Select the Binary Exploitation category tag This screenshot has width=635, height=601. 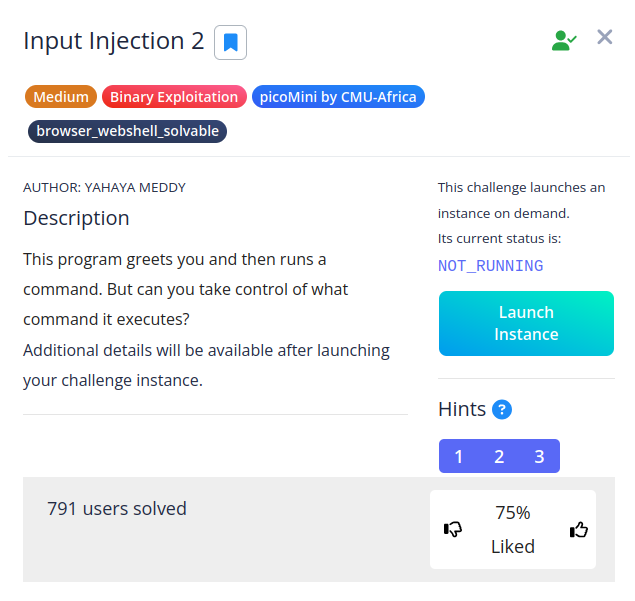pos(174,97)
